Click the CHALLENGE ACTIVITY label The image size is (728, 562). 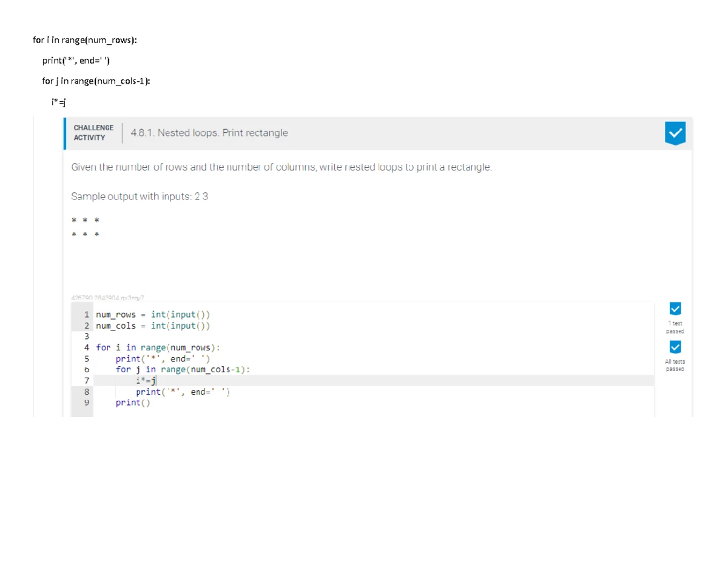pos(93,132)
